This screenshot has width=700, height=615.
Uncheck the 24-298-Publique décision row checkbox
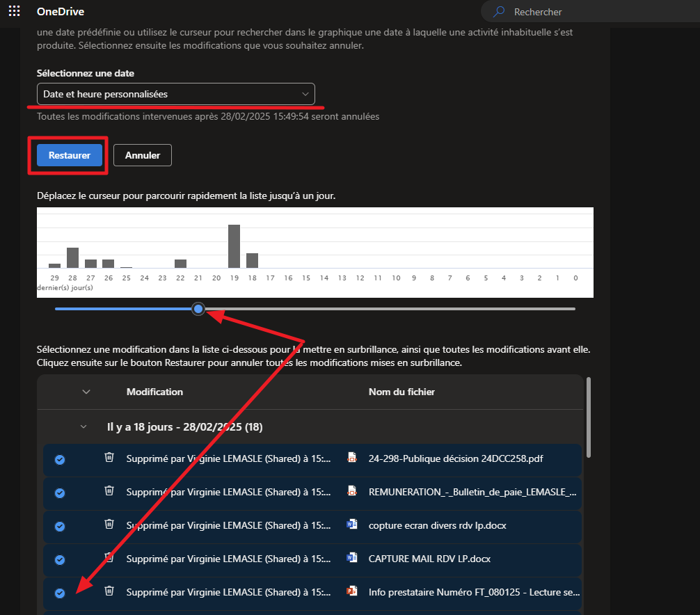point(60,460)
